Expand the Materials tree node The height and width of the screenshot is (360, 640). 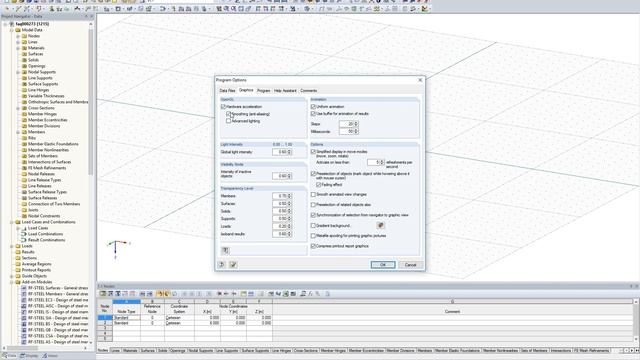[x=18, y=48]
